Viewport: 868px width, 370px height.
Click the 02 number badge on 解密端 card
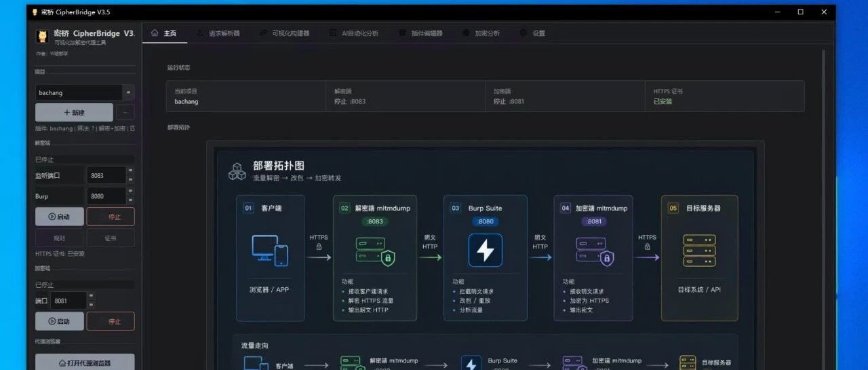344,208
